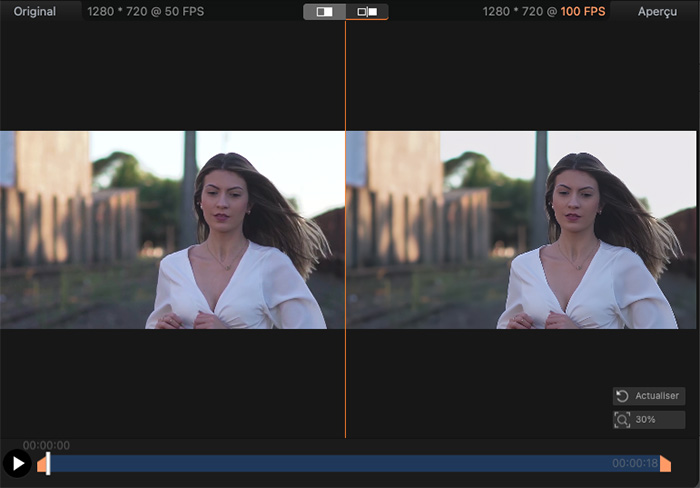This screenshot has height=488, width=700.
Task: Click the magnifier icon beside 30%
Action: point(623,420)
